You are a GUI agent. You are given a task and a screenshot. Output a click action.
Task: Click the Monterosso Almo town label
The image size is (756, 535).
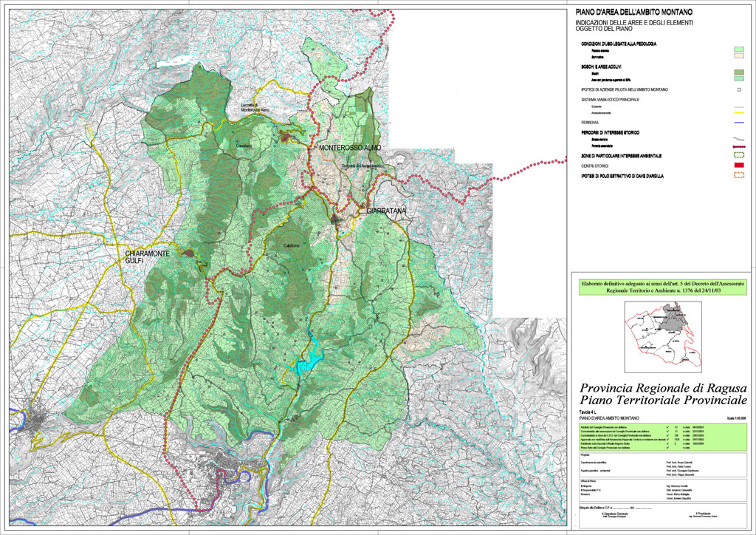pos(350,149)
